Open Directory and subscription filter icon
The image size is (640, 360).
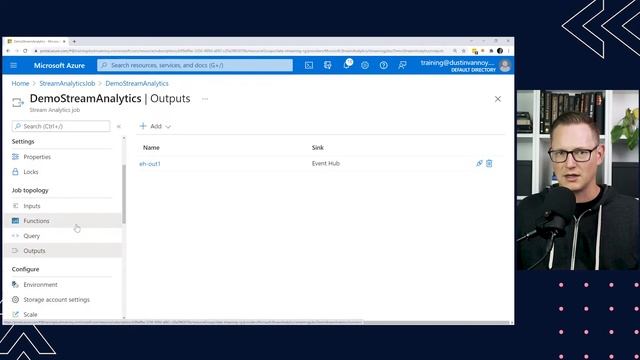(328, 65)
